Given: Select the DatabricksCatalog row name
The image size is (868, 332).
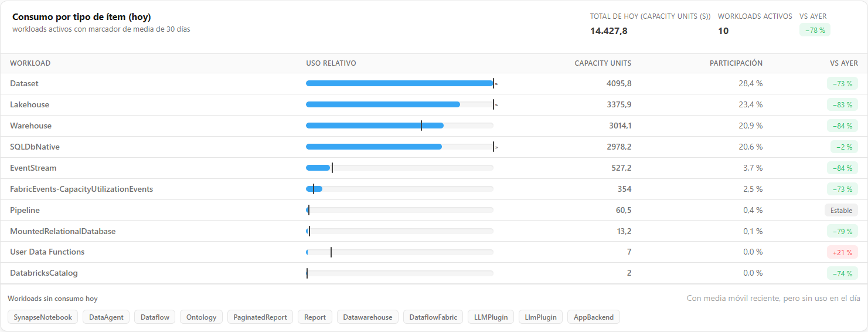Looking at the screenshot, I should 44,273.
